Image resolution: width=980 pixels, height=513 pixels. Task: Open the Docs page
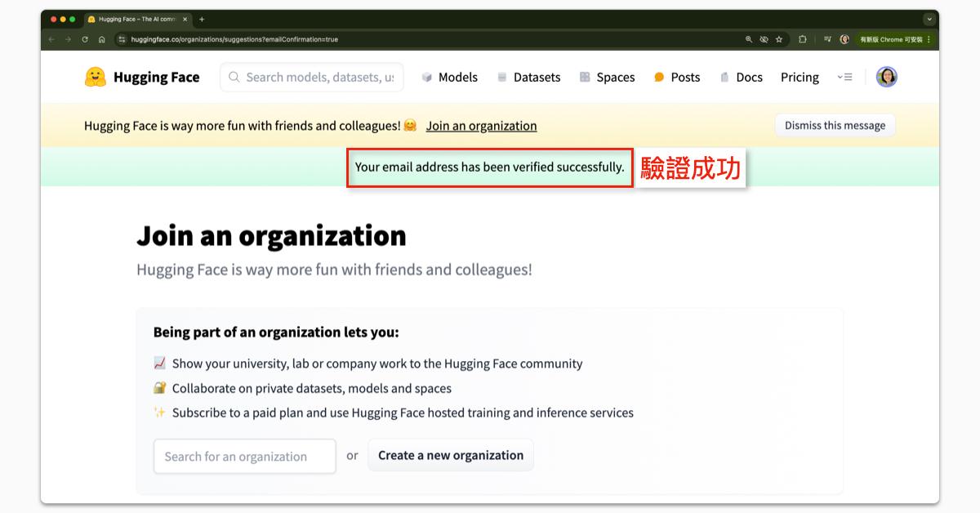(x=741, y=77)
